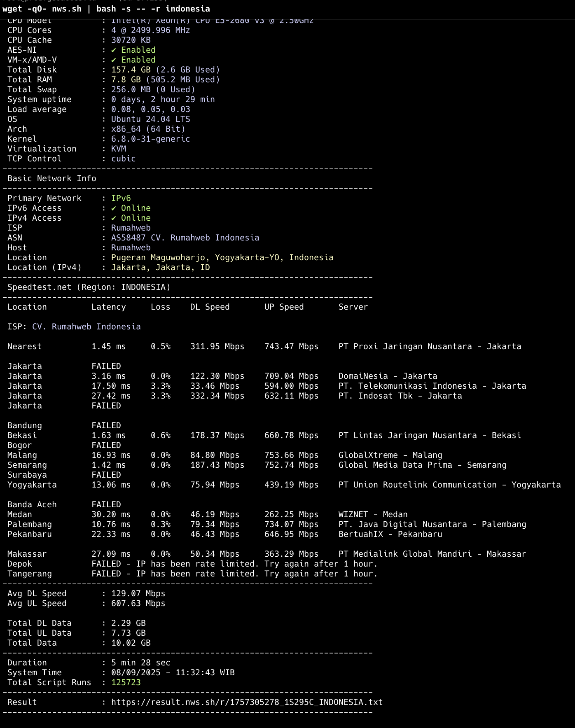Select Global Media Data Prima - Semarang server
This screenshot has height=728, width=575.
coord(423,465)
